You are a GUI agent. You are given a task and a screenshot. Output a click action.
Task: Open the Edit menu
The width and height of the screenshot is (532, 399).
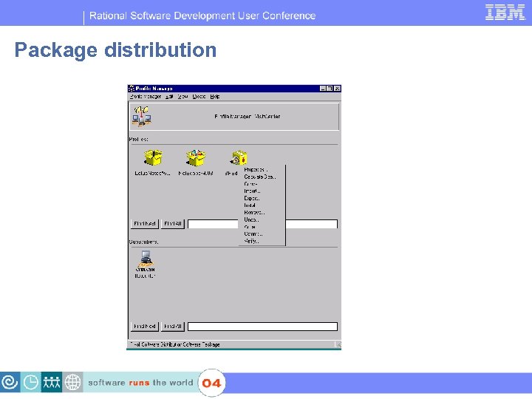(x=169, y=97)
